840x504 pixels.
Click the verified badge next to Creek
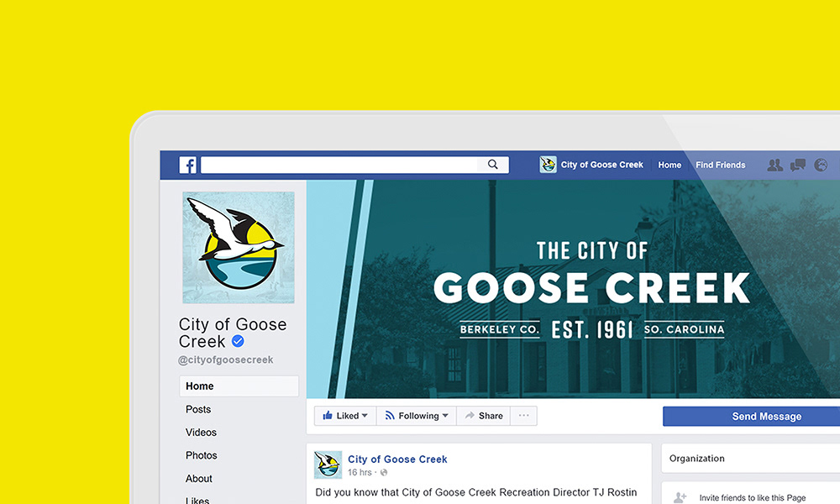pyautogui.click(x=238, y=341)
